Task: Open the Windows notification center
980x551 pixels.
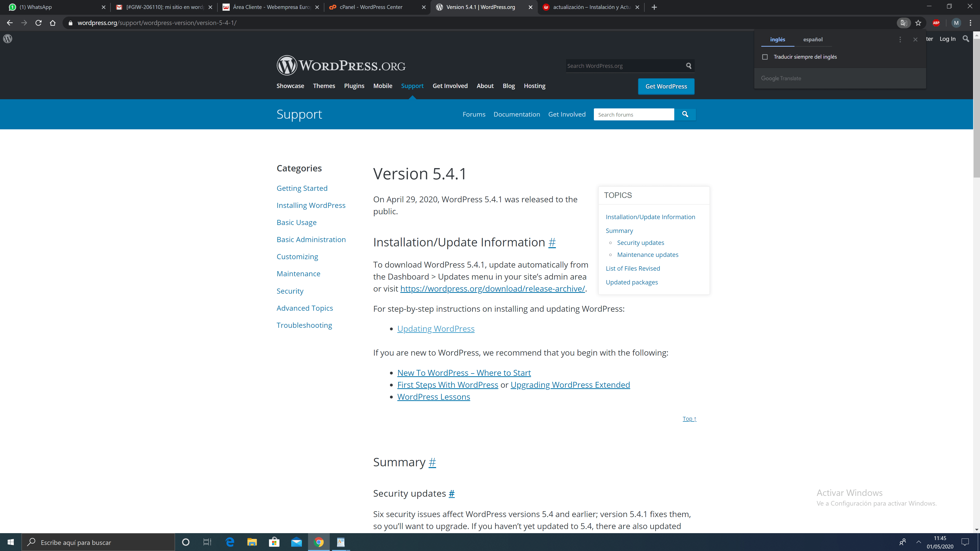Action: coord(965,542)
